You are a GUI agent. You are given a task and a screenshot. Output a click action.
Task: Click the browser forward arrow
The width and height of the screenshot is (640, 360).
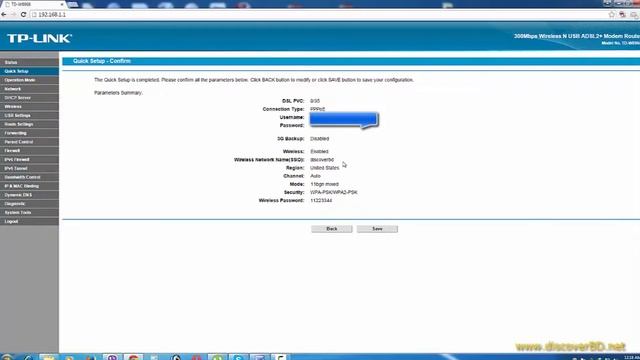pos(13,14)
